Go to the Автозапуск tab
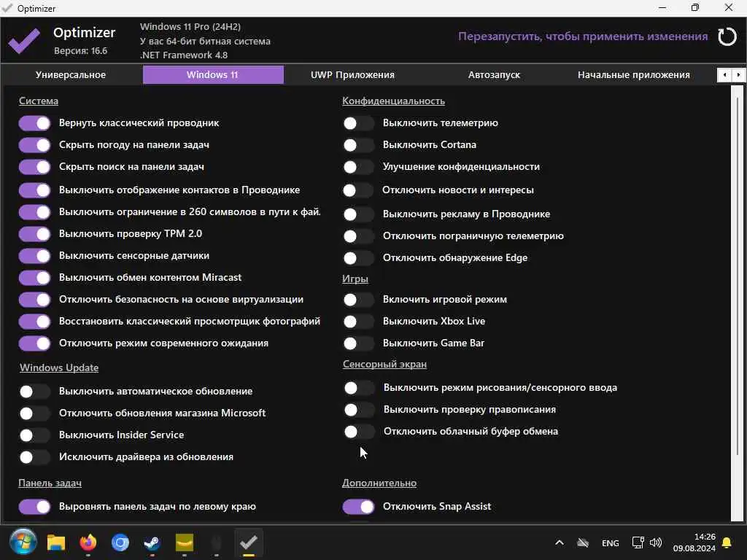This screenshot has width=747, height=560. (x=494, y=75)
